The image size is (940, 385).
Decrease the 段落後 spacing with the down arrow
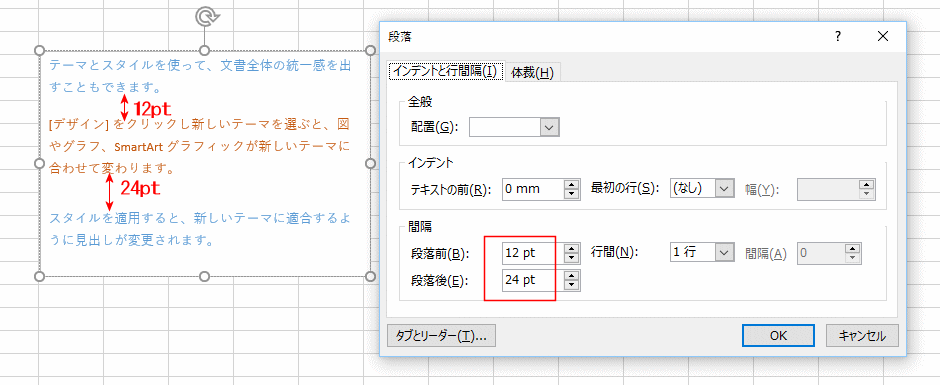point(573,285)
